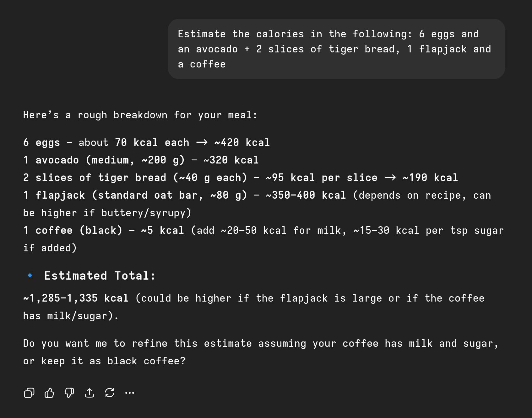Screen dimensions: 532x418
Task: Click the "6 eggs" breakdown line
Action: pos(147,142)
